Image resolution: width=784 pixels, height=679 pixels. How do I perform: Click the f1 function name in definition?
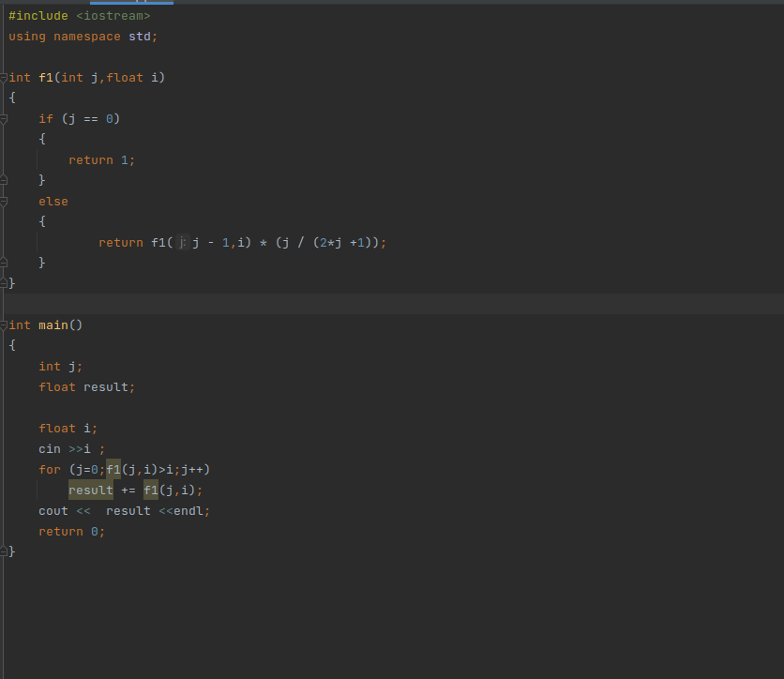(46, 78)
